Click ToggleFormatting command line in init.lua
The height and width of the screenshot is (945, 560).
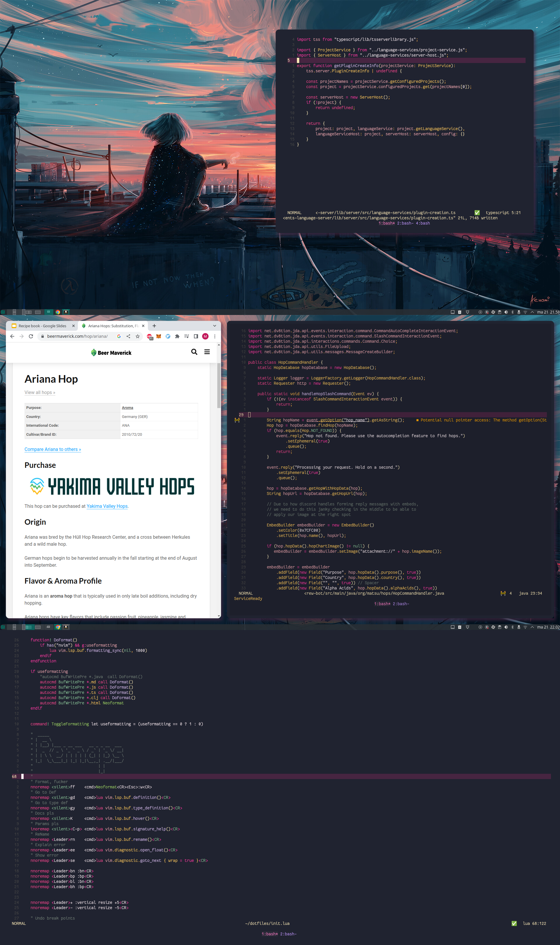[x=117, y=724]
